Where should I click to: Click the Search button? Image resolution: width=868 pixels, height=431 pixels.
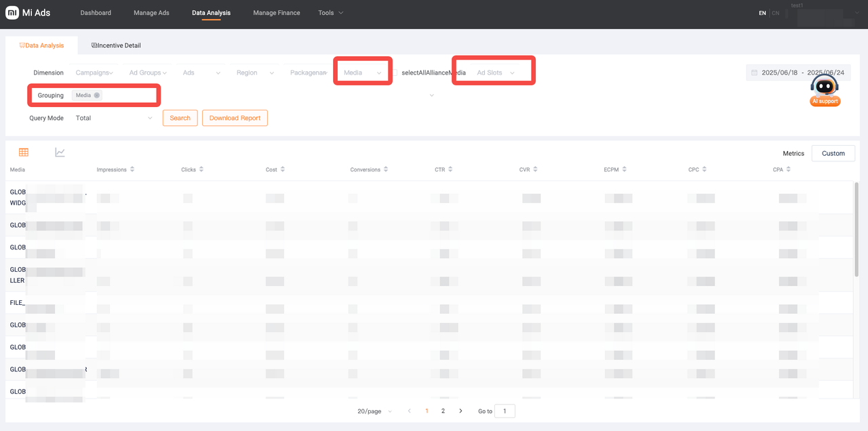(x=180, y=118)
